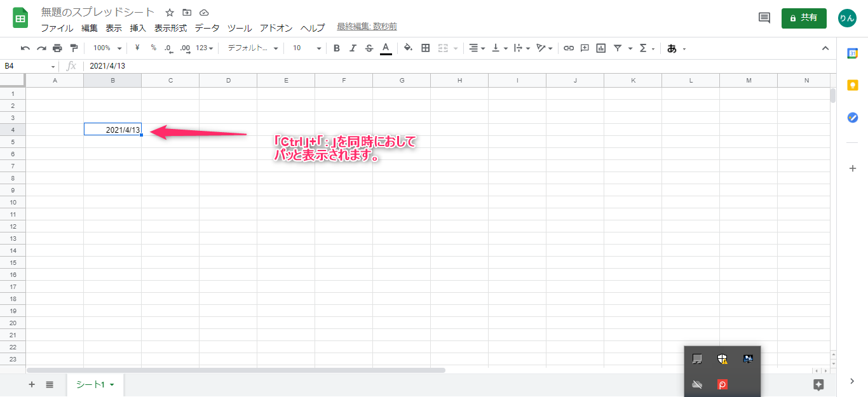The height and width of the screenshot is (397, 868).
Task: Toggle italic formatting
Action: tap(353, 48)
